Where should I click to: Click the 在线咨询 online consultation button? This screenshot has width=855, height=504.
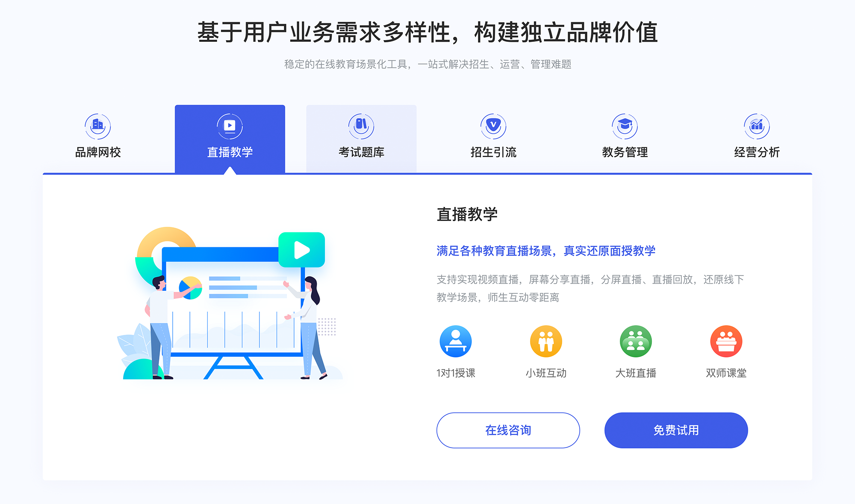pyautogui.click(x=506, y=430)
